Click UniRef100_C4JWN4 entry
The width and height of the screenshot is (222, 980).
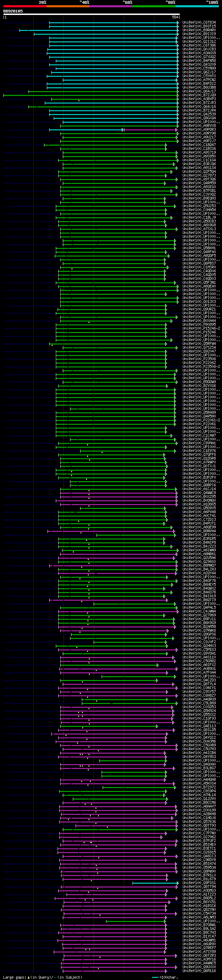coord(199,611)
